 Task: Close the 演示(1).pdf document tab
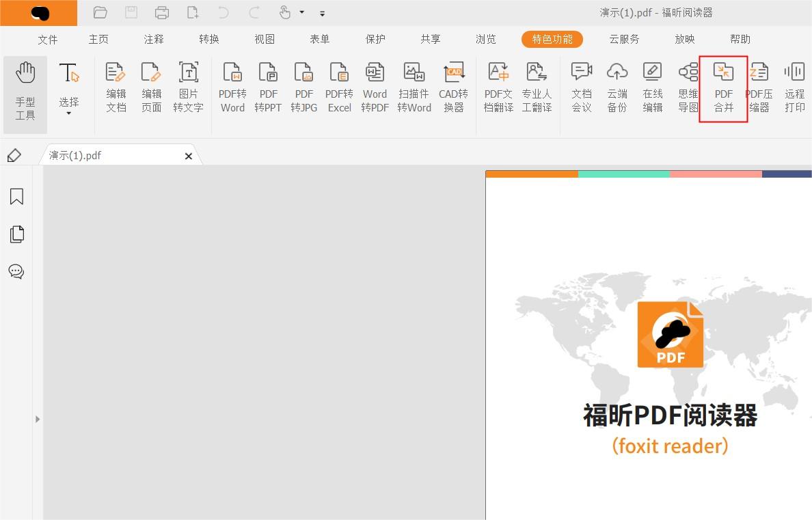coord(188,156)
